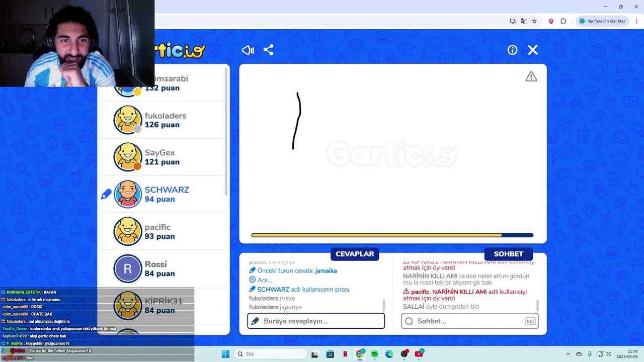
Task: Click the speech bubble icon in the chat field
Action: 409,321
